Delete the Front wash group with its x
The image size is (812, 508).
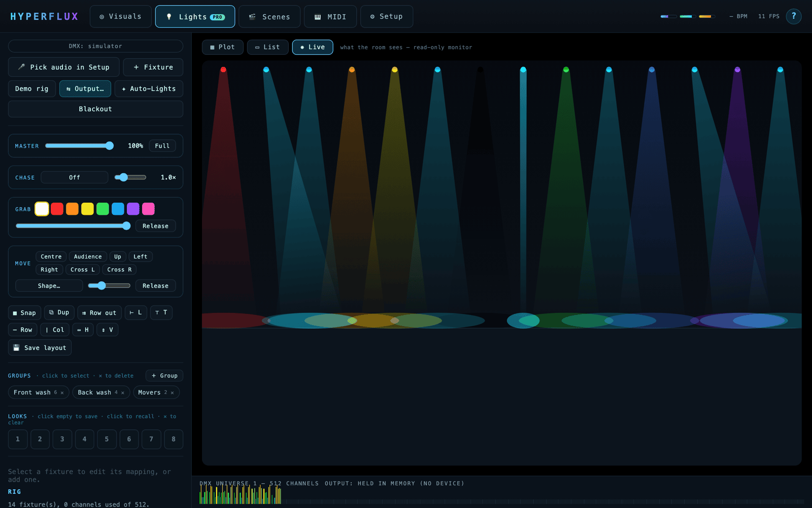coord(62,393)
